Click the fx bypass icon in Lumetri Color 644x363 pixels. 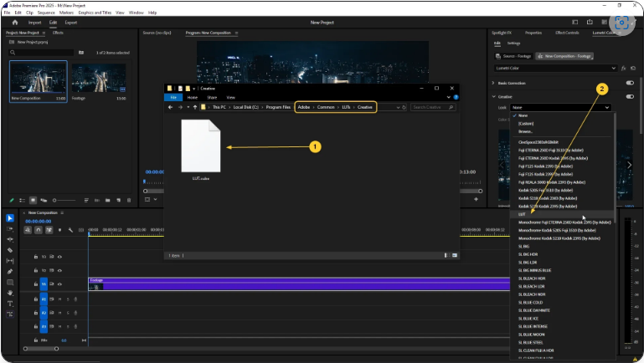(623, 68)
